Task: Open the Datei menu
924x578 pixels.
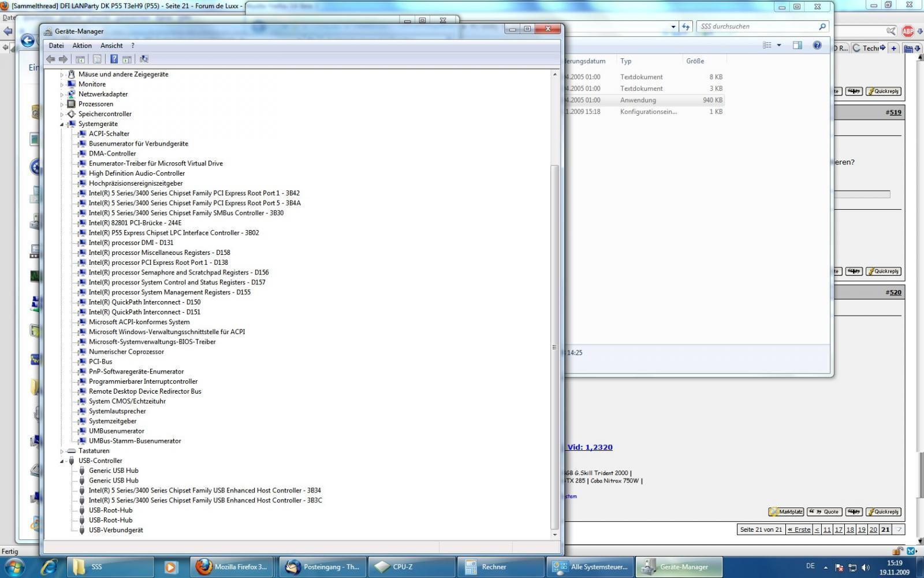Action: click(x=57, y=46)
